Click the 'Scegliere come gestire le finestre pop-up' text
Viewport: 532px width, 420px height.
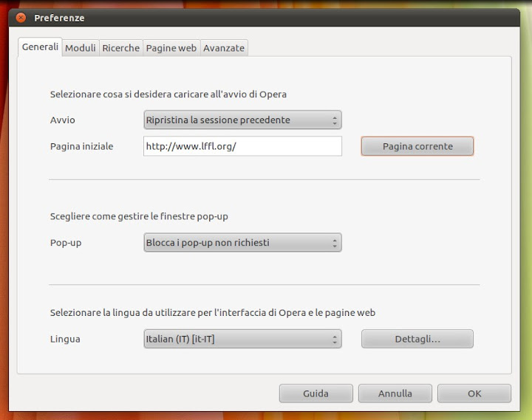(x=139, y=216)
